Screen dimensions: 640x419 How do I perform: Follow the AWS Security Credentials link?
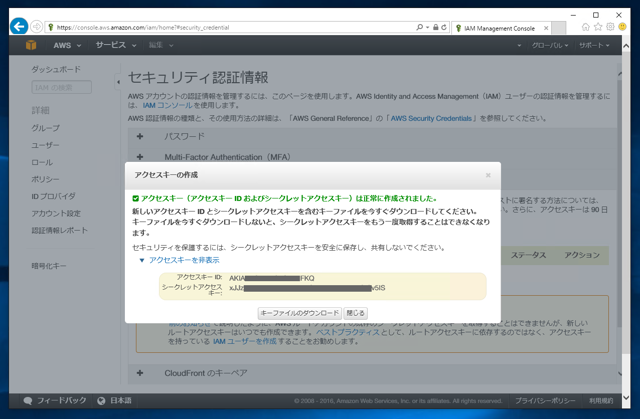coord(431,119)
